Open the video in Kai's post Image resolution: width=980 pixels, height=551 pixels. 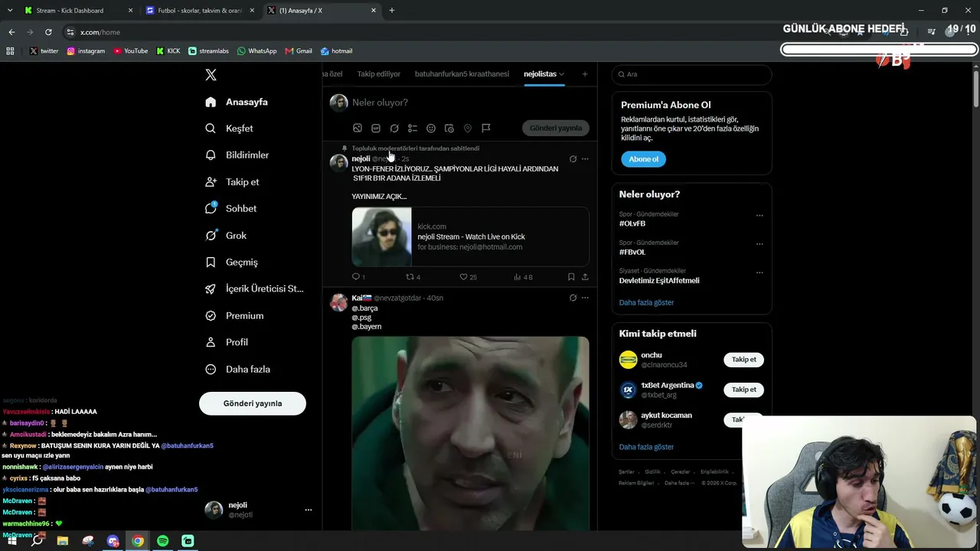pos(470,433)
